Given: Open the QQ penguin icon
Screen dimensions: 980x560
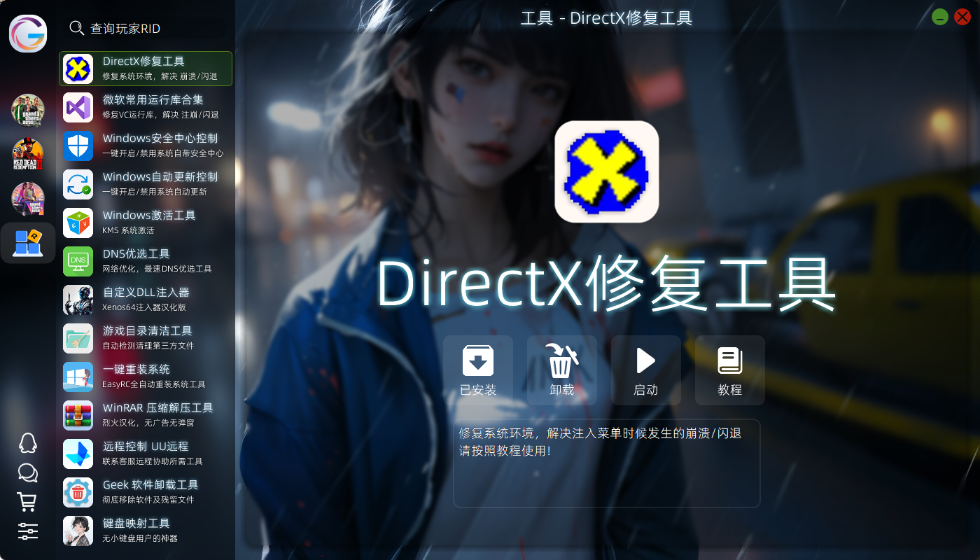Looking at the screenshot, I should coord(27,443).
